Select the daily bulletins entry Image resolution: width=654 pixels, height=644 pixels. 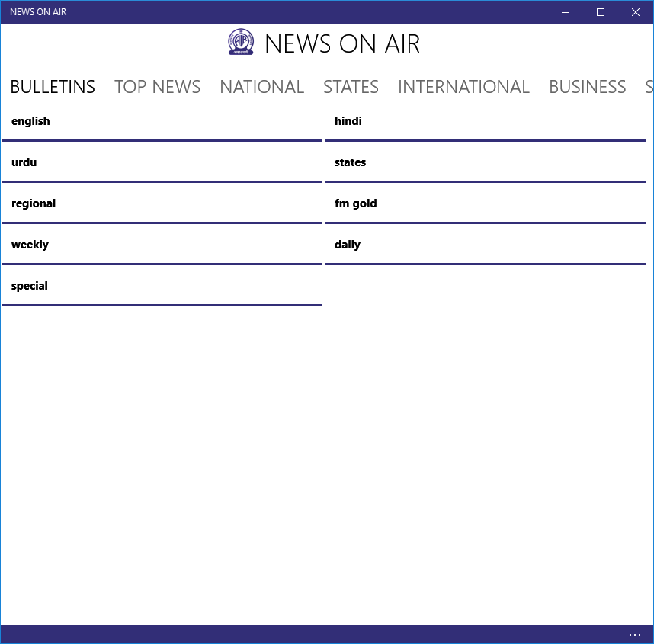pos(485,245)
